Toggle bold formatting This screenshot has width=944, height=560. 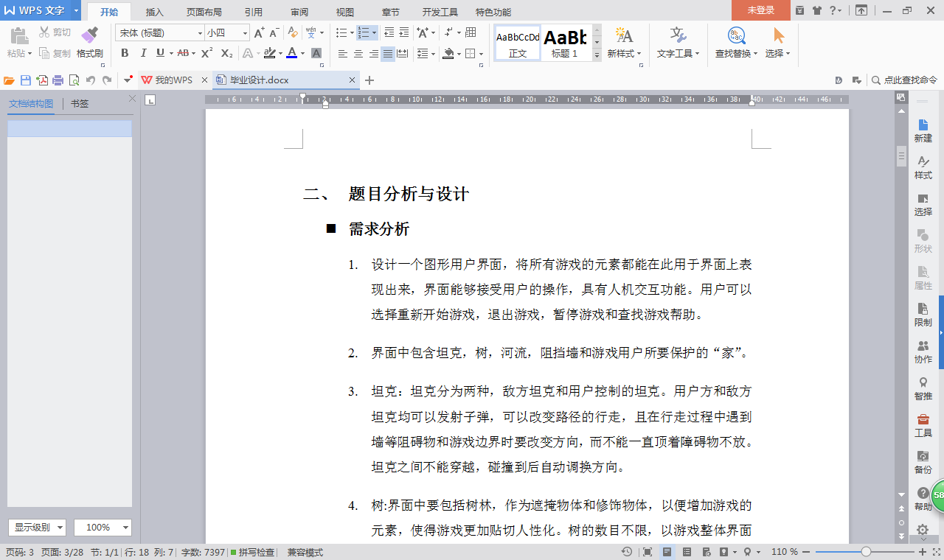click(125, 53)
